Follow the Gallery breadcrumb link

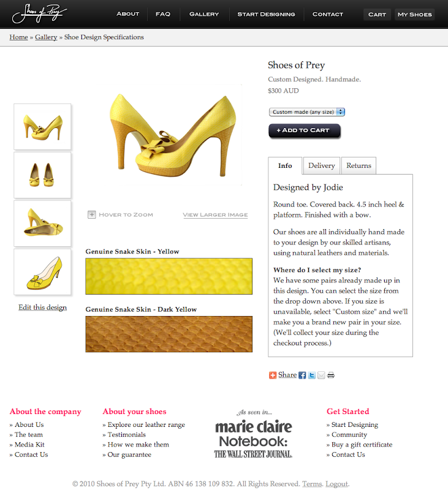(46, 37)
